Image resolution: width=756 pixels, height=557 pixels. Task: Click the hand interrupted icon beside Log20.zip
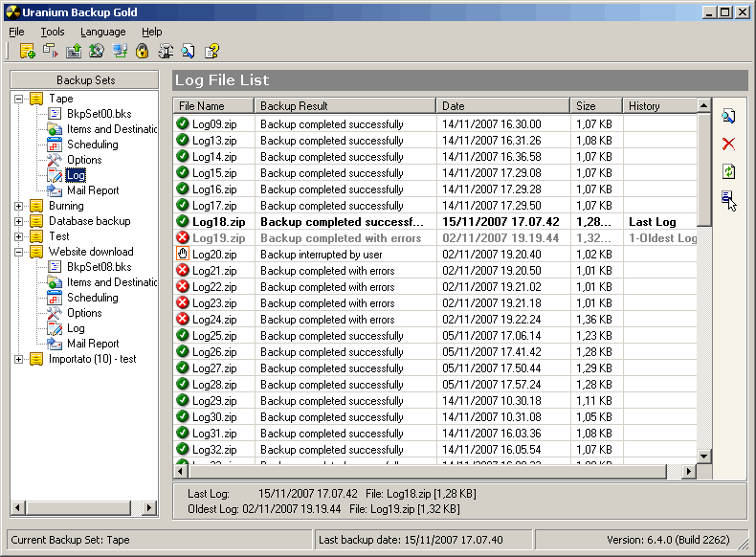tap(182, 254)
